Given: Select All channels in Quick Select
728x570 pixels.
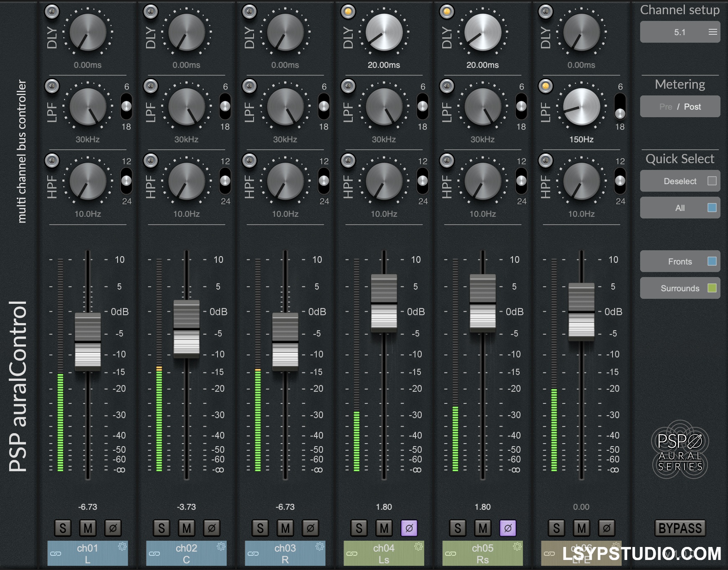Looking at the screenshot, I should click(680, 208).
